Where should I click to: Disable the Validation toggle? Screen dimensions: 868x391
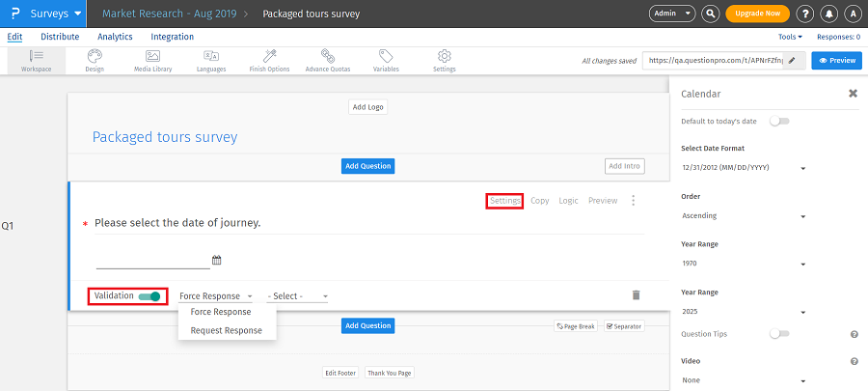click(149, 296)
